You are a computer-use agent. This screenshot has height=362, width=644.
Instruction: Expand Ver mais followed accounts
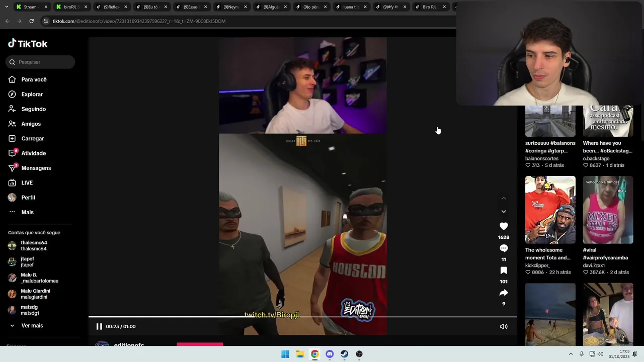pyautogui.click(x=26, y=326)
